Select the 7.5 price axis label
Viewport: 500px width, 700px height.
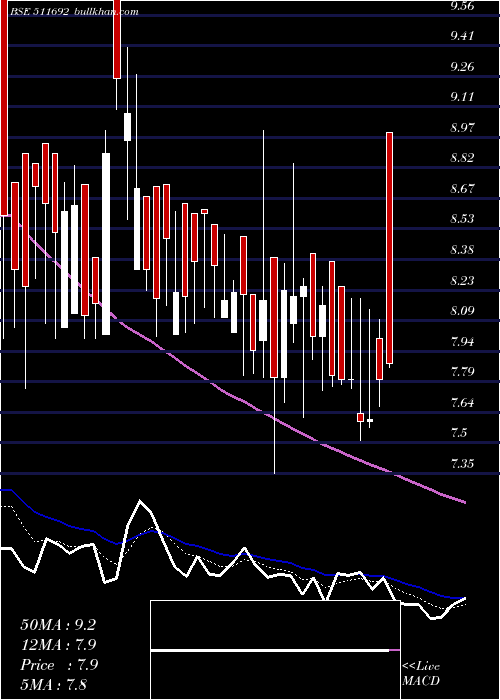pyautogui.click(x=459, y=433)
